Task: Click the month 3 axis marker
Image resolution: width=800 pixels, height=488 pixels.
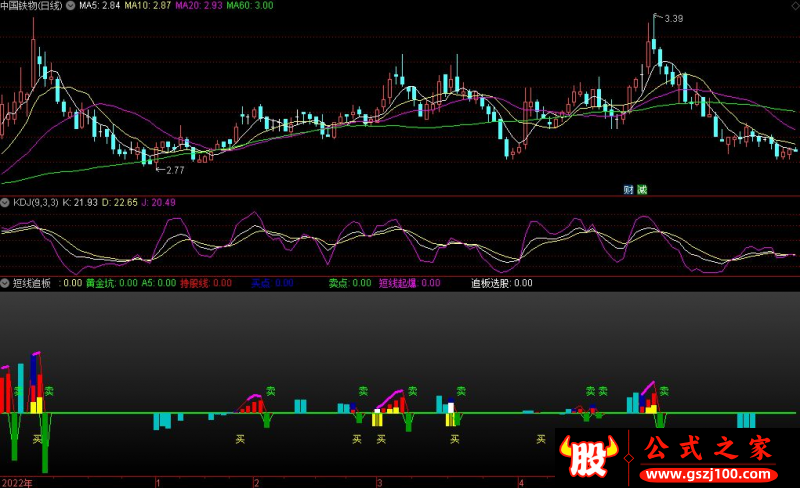Action: pos(379,482)
